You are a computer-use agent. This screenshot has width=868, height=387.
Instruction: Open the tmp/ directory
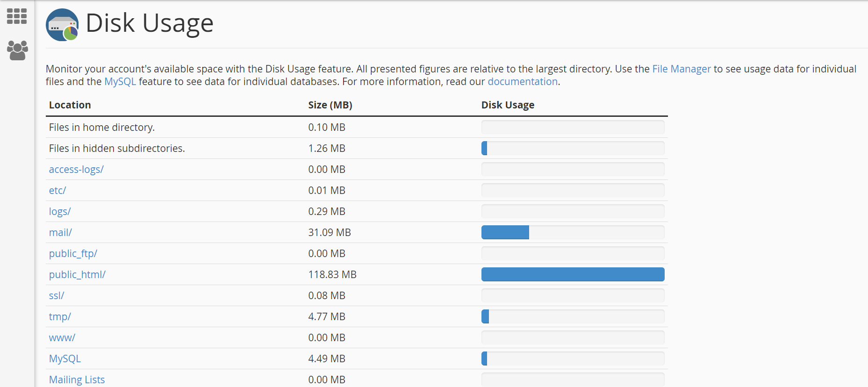pos(60,317)
